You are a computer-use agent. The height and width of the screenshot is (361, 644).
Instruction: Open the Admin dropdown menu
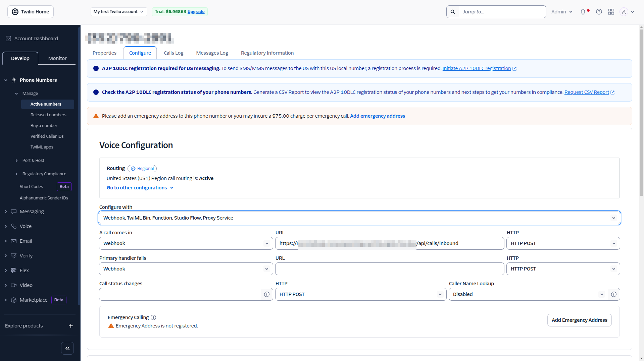click(562, 12)
